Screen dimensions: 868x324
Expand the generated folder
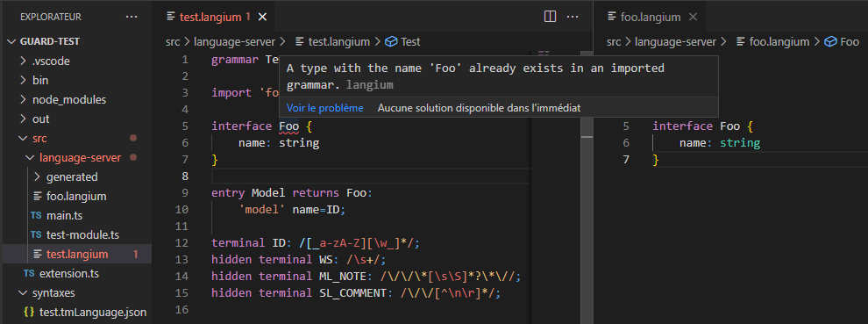(37, 177)
